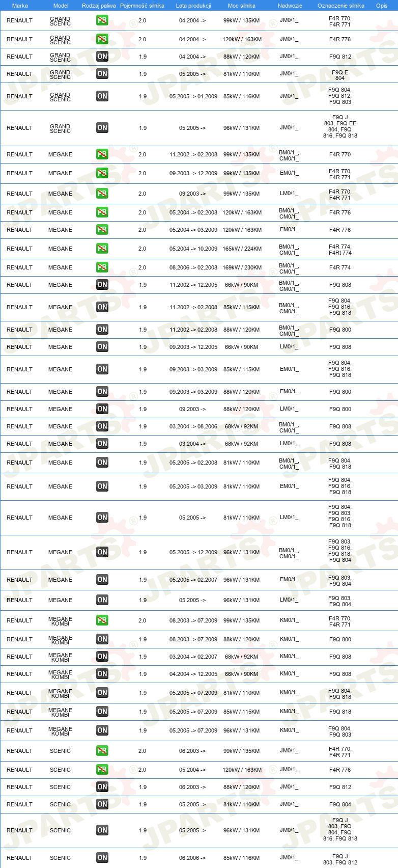Click the PB fuel icon in the Scenic 120kW/163KM row
This screenshot has width=398, height=868.
(102, 770)
